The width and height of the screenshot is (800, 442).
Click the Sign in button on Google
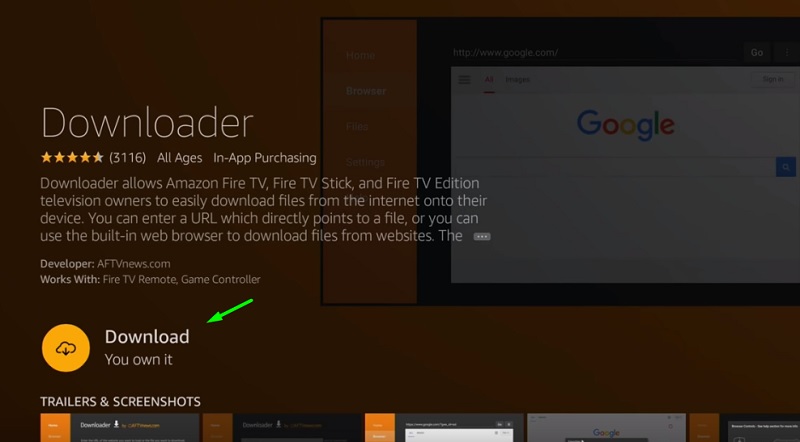point(772,79)
